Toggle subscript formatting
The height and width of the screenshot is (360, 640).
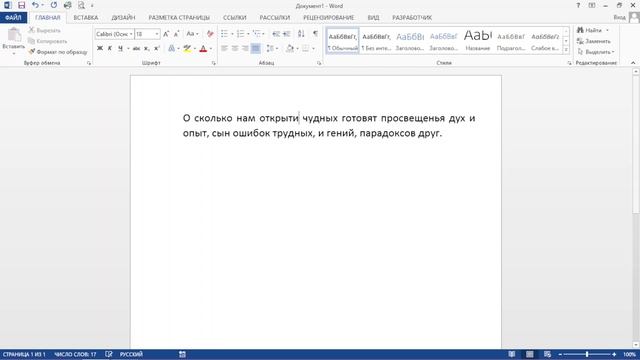(147, 48)
